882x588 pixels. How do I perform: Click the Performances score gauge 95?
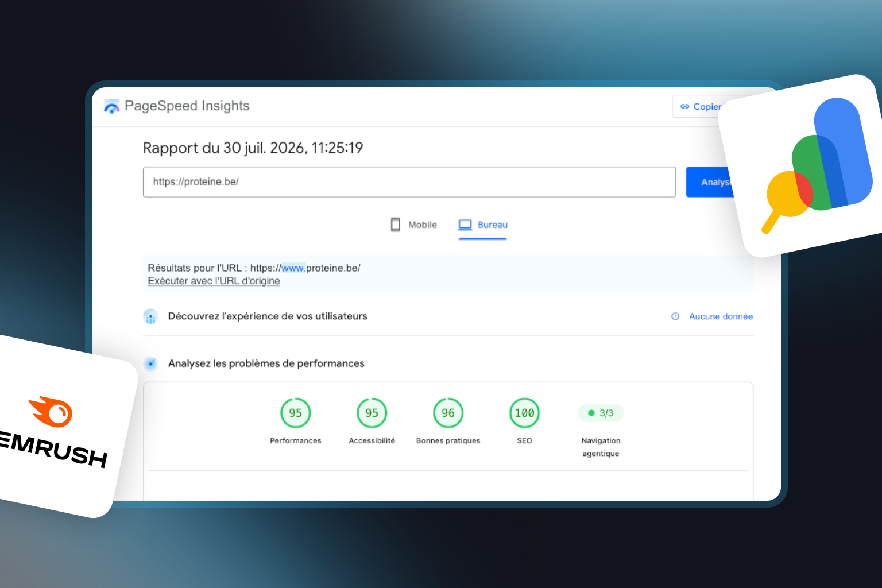(x=296, y=413)
